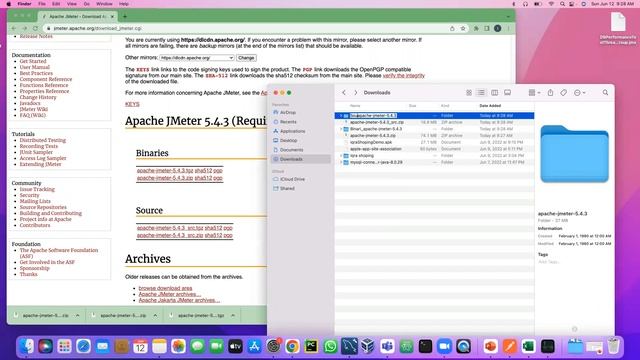Select Documents in Finder sidebar
640x360 pixels.
[291, 150]
